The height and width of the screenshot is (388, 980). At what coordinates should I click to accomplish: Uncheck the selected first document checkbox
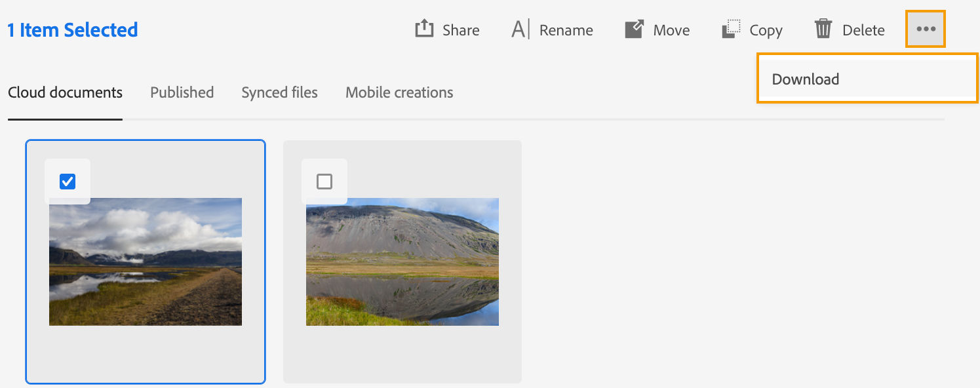click(x=68, y=182)
